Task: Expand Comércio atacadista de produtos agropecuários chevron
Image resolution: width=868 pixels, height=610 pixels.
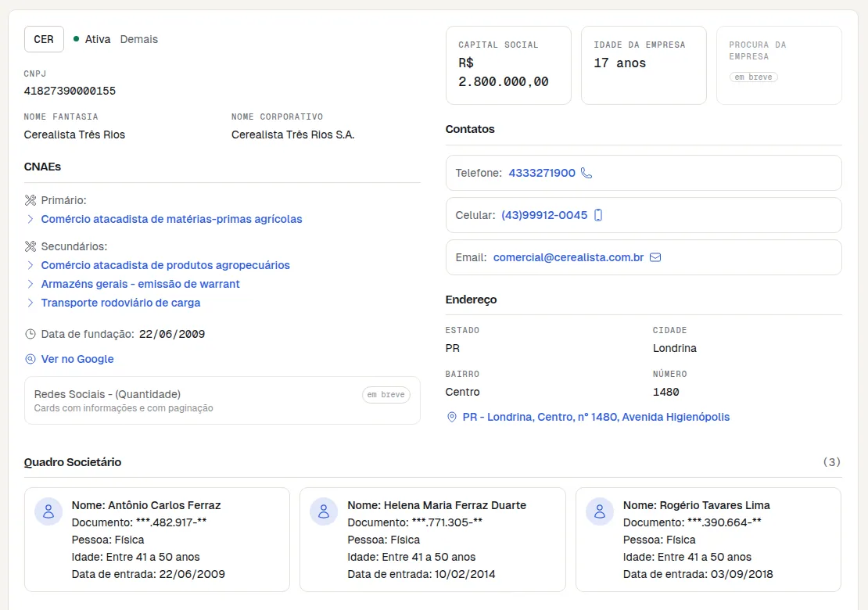Action: (x=30, y=266)
